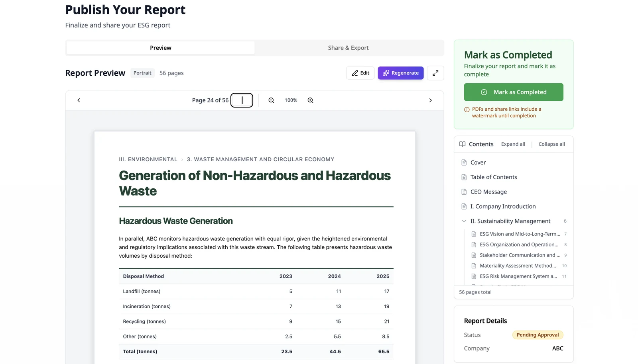This screenshot has height=364, width=638.
Task: Collapse the Sustainability Management section
Action: [464, 221]
